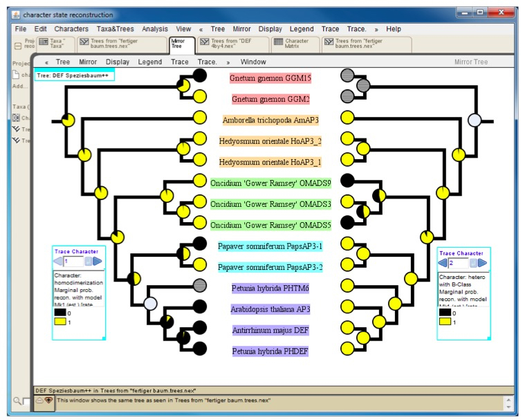Open the Help menu

tap(393, 29)
